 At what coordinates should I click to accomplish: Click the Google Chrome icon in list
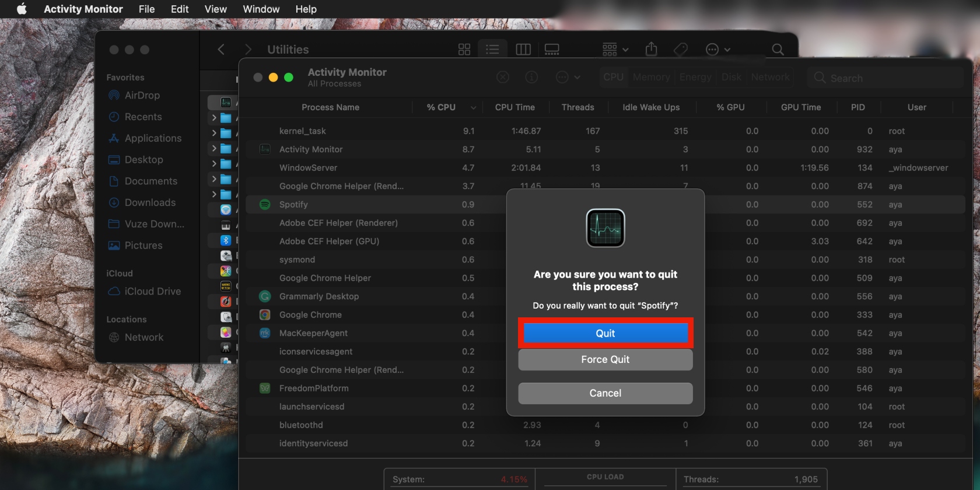pyautogui.click(x=265, y=315)
